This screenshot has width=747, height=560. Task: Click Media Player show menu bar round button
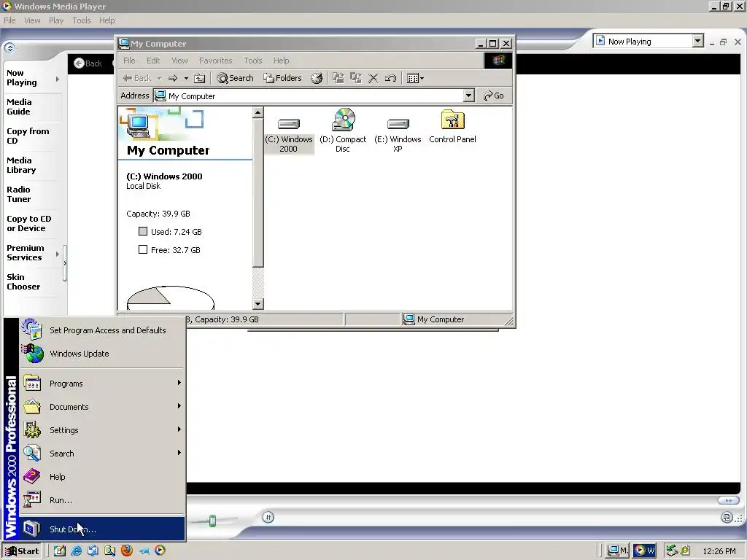click(9, 48)
